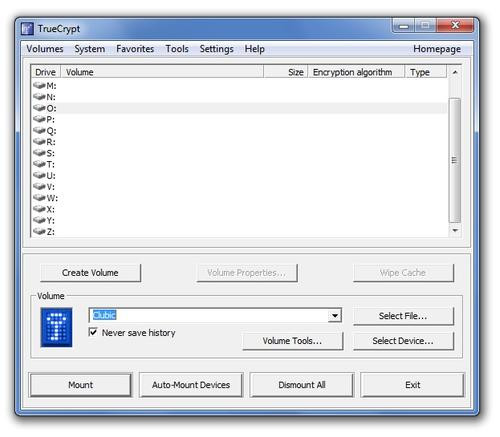Click the Dismount All button
This screenshot has height=437, width=500.
click(x=302, y=385)
